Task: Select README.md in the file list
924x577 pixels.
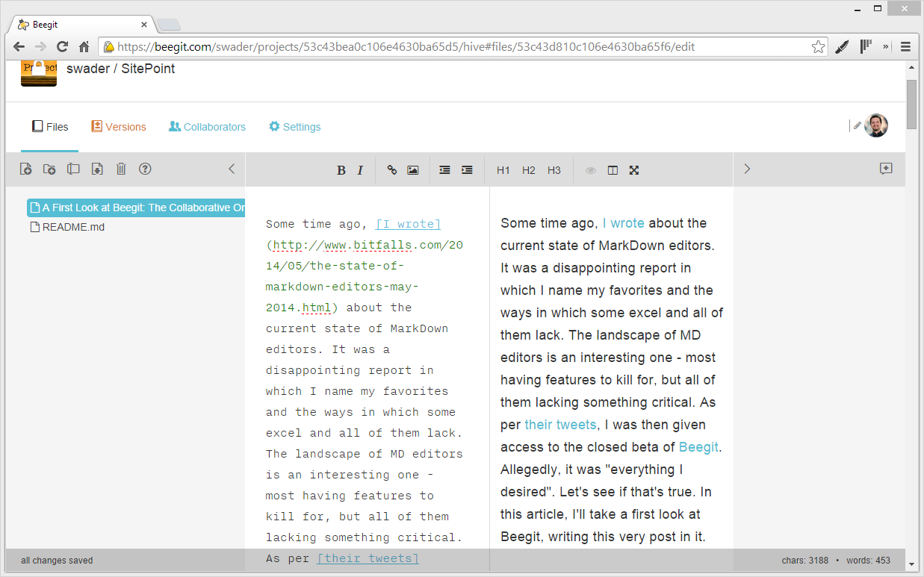Action: [72, 227]
